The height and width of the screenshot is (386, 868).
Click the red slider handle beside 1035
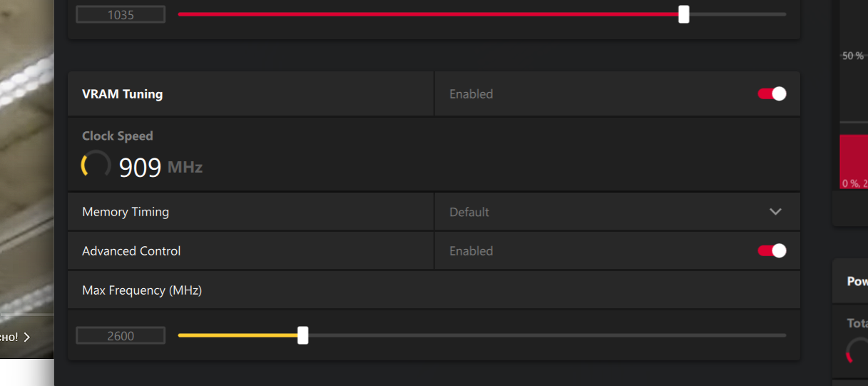pos(684,14)
